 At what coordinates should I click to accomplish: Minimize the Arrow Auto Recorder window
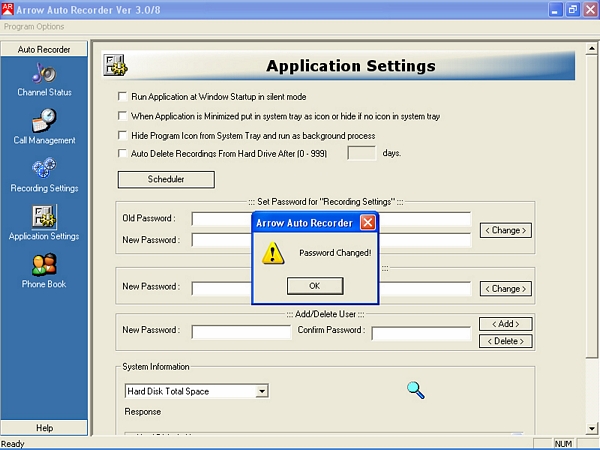pyautogui.click(x=554, y=10)
